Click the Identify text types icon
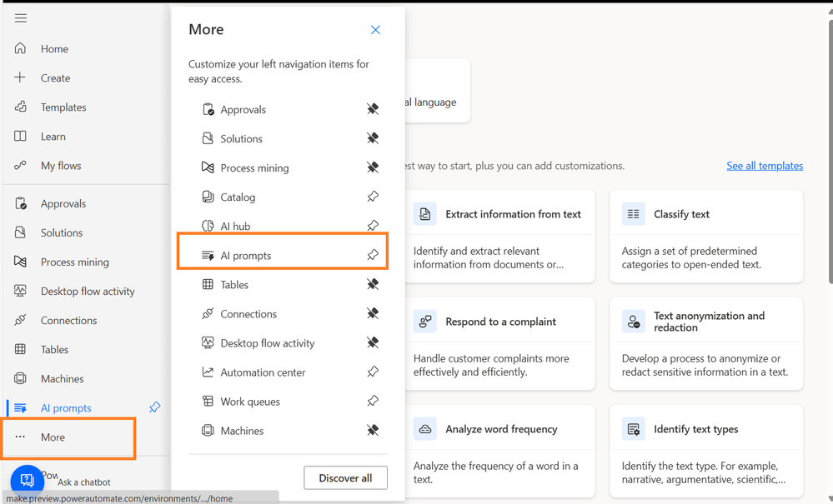This screenshot has height=504, width=833. coord(633,429)
